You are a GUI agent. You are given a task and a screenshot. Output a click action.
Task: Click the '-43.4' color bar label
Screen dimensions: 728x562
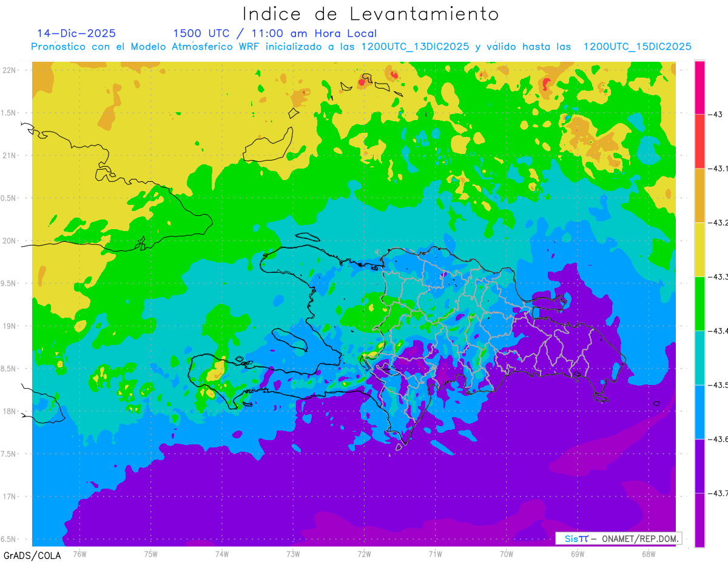(x=718, y=331)
